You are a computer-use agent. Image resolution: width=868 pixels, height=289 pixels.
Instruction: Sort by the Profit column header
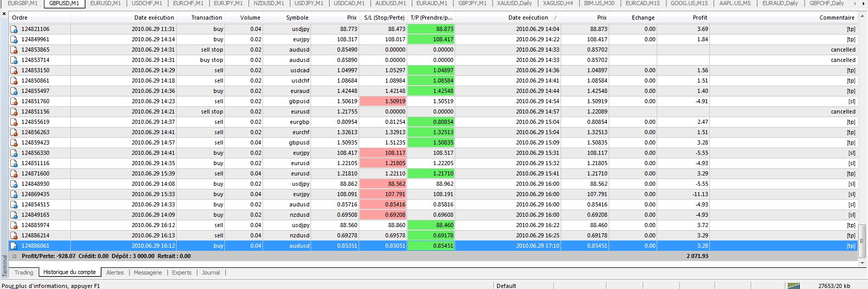pos(684,18)
